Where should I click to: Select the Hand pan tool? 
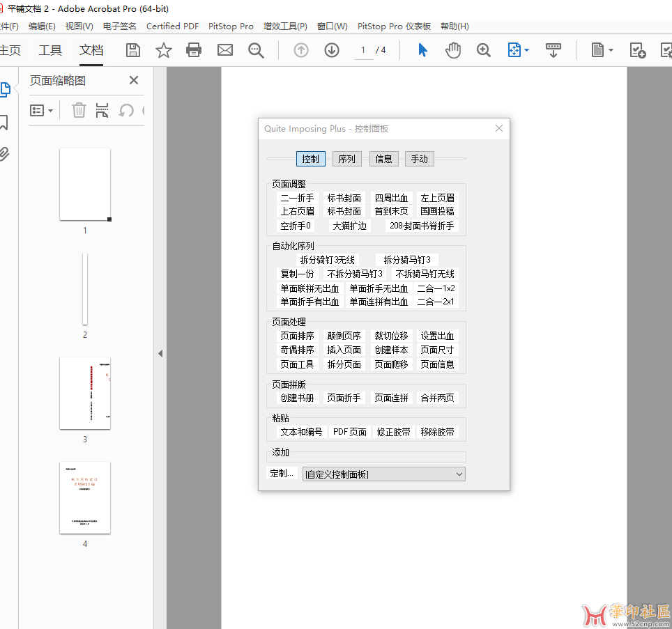click(453, 50)
